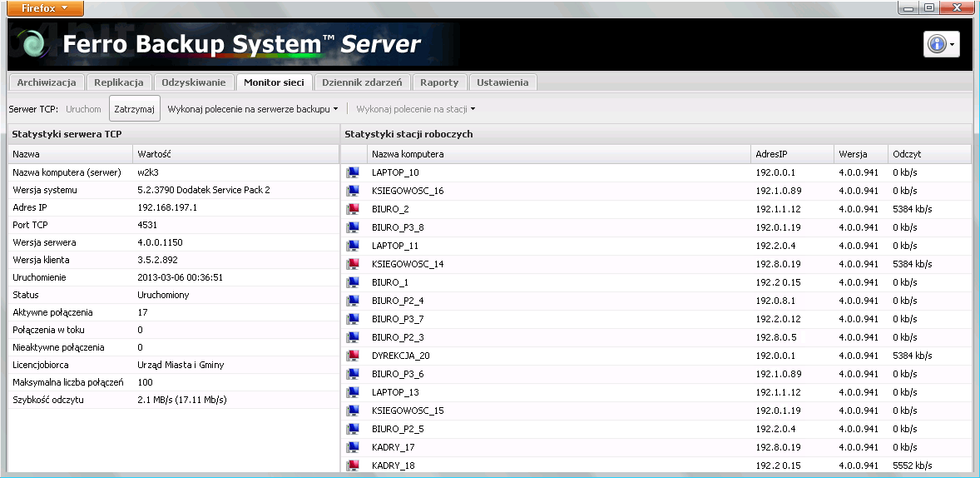Click the workstation icon for BIURO_P3_6

[x=353, y=374]
